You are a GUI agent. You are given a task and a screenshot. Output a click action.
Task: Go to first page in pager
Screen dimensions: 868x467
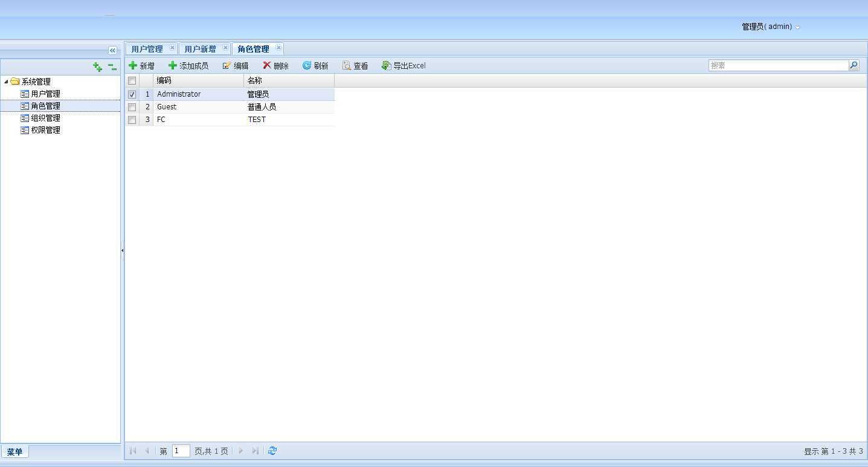click(133, 451)
